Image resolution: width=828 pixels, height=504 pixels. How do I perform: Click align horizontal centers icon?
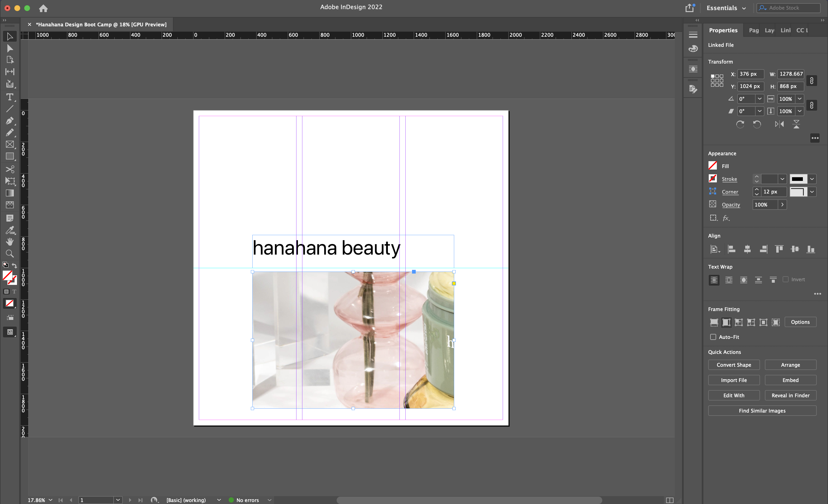coord(747,249)
